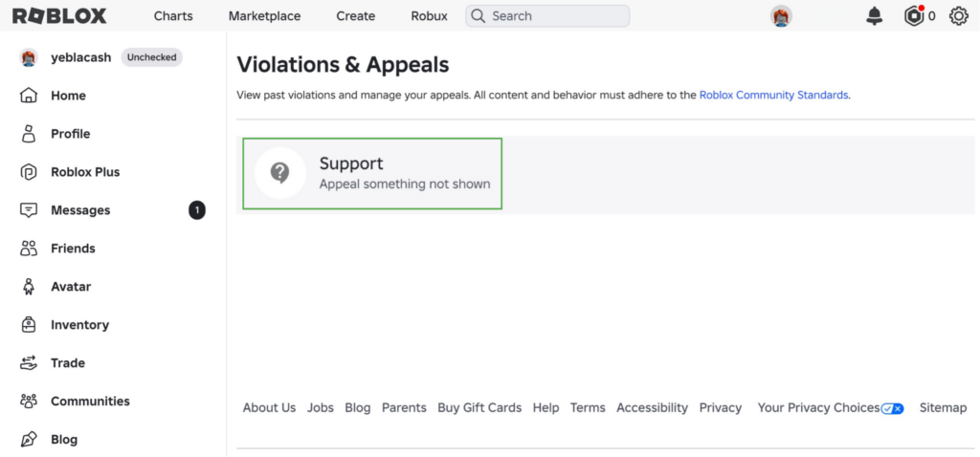
Task: Open the avatar headshot in top bar
Action: tap(781, 16)
